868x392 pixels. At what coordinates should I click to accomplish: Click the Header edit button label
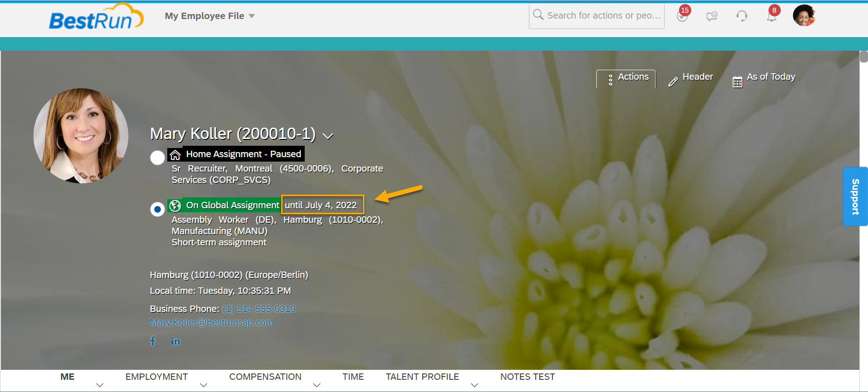pyautogui.click(x=698, y=77)
